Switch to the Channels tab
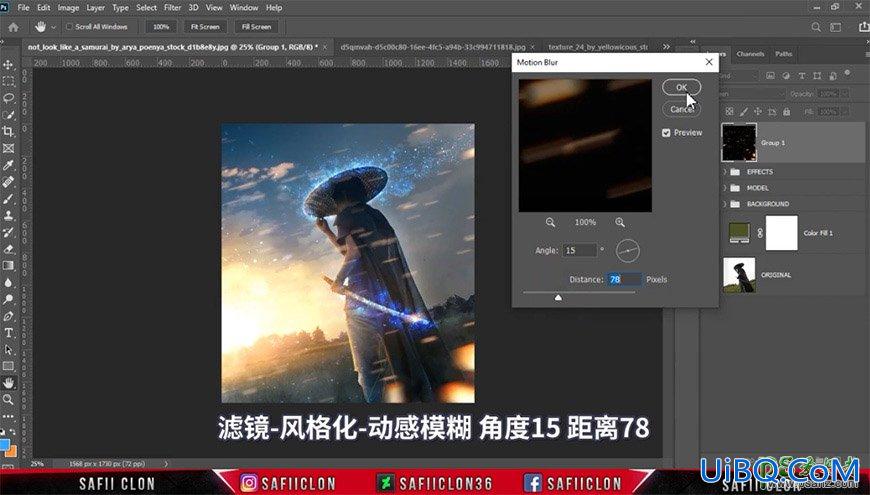The image size is (870, 495). 750,54
